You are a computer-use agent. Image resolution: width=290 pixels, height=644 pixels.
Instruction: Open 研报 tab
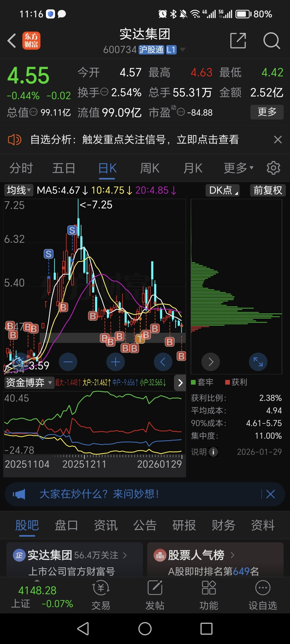[x=184, y=525]
